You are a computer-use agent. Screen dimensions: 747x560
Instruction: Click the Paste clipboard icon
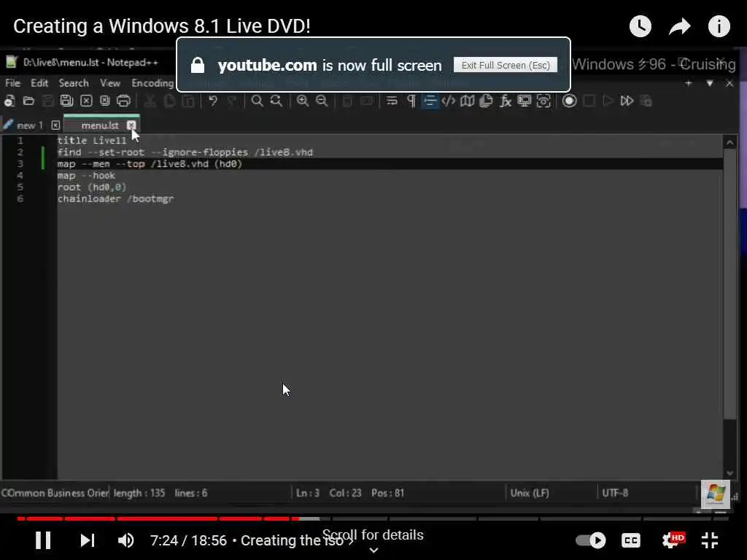point(188,101)
